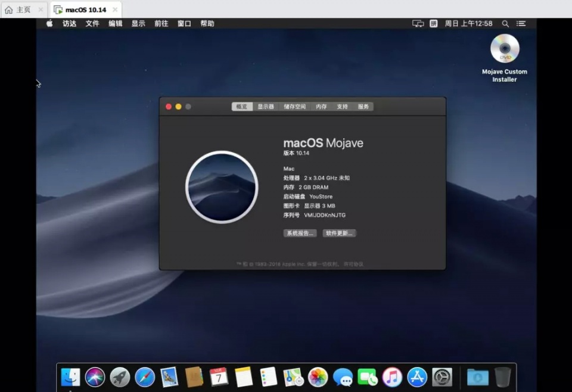Switch to the 服务 tab
Image resolution: width=572 pixels, height=392 pixels.
point(363,107)
